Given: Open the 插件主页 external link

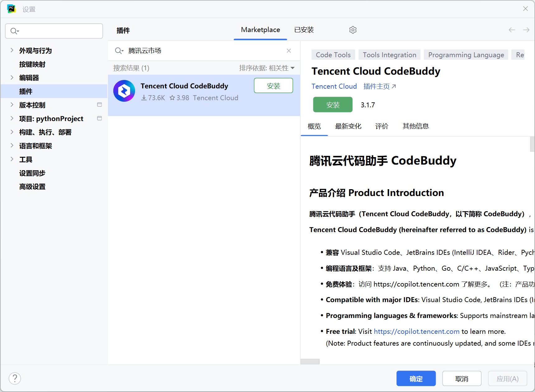Looking at the screenshot, I should (380, 86).
